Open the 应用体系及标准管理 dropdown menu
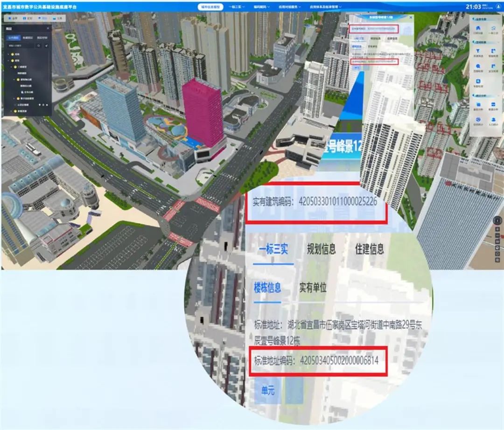This screenshot has height=430, width=504. [325, 7]
